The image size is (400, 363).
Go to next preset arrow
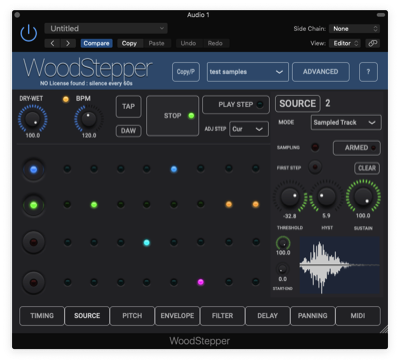pos(68,43)
